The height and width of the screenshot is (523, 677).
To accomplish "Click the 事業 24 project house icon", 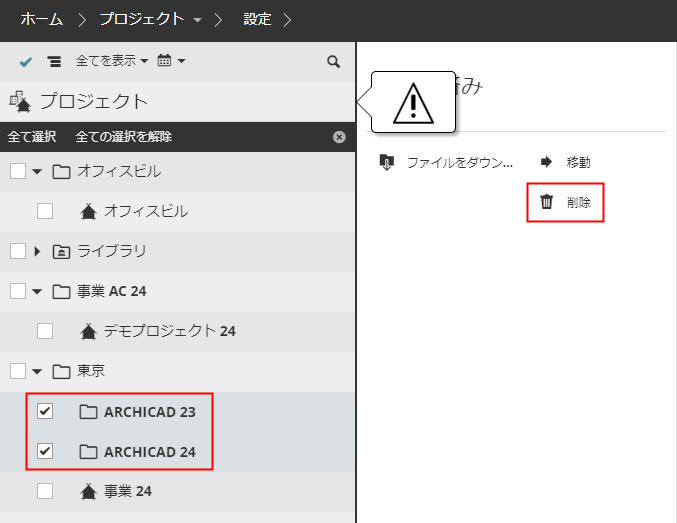I will click(89, 491).
